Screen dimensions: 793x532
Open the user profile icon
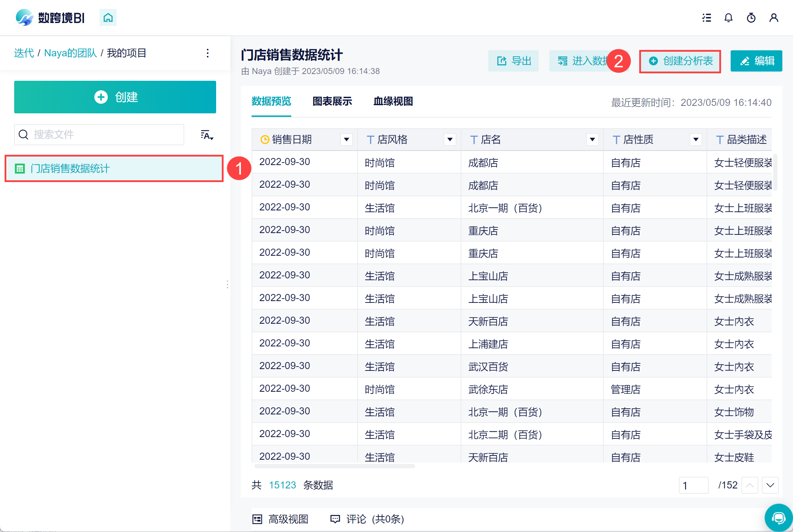point(774,18)
